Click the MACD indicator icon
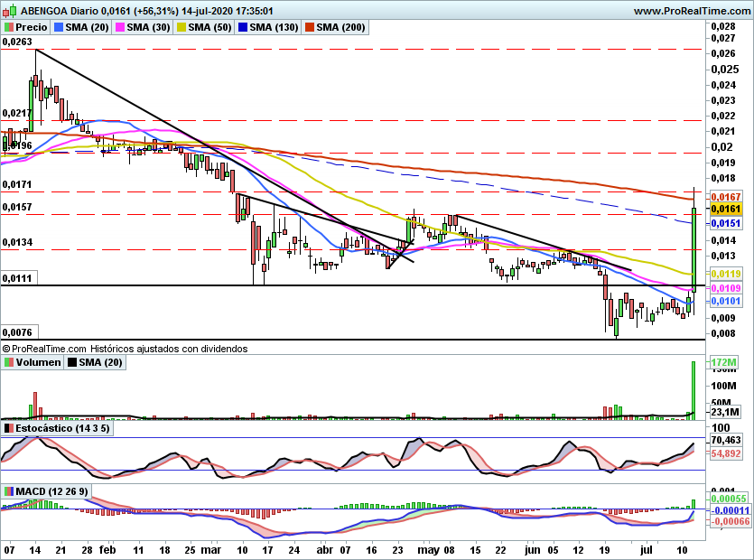Viewport: 754px width, 560px height. click(x=9, y=491)
